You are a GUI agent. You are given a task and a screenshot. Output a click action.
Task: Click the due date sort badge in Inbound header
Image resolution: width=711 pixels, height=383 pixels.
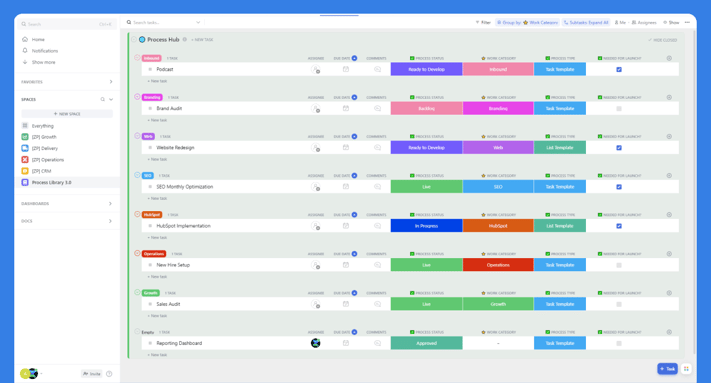[354, 58]
